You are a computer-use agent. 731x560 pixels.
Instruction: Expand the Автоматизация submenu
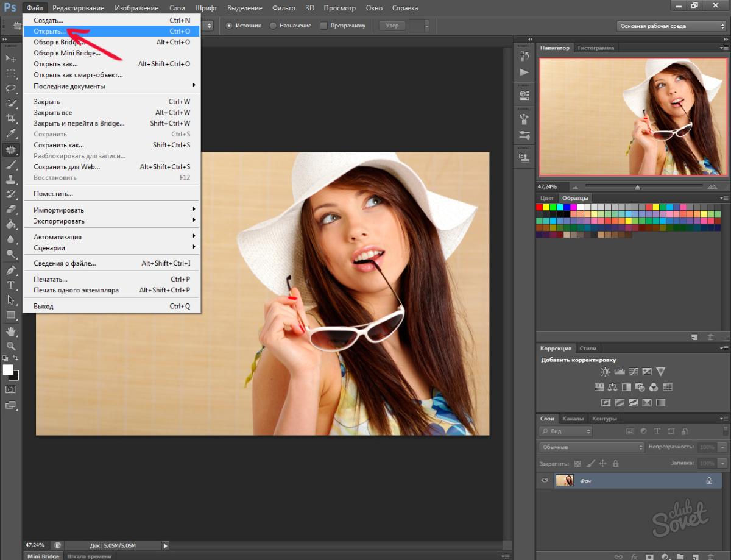[x=111, y=237]
